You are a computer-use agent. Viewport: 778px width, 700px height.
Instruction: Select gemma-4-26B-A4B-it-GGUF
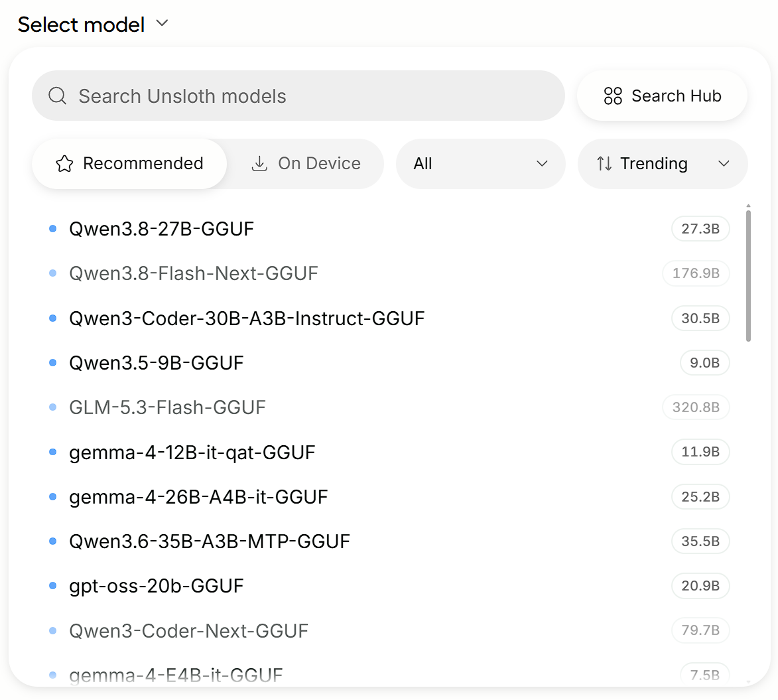[389, 497]
